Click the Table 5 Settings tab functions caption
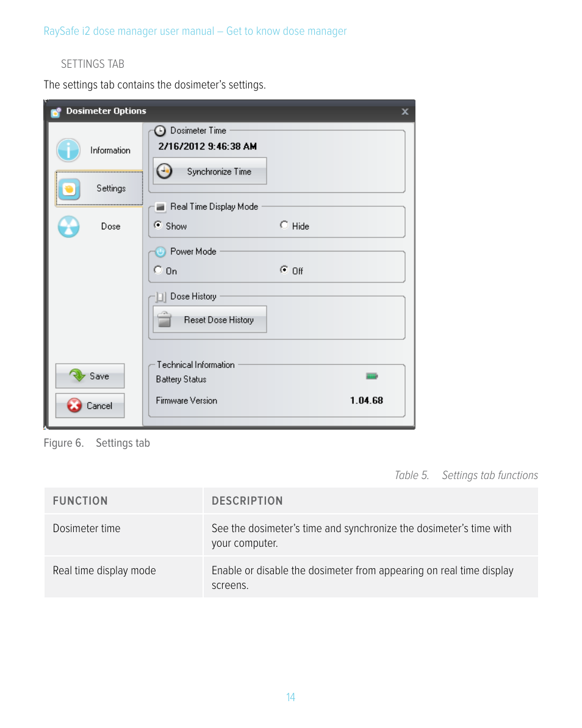The height and width of the screenshot is (728, 582). 466,475
